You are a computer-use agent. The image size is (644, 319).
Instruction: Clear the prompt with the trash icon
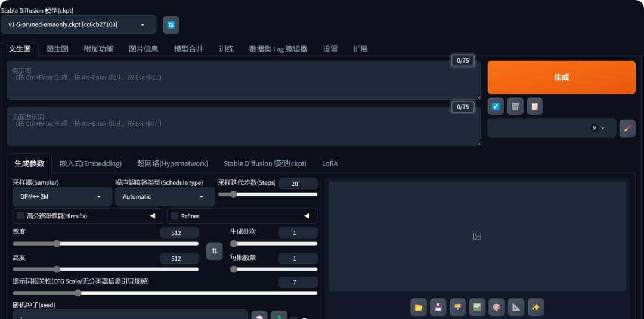pyautogui.click(x=515, y=106)
